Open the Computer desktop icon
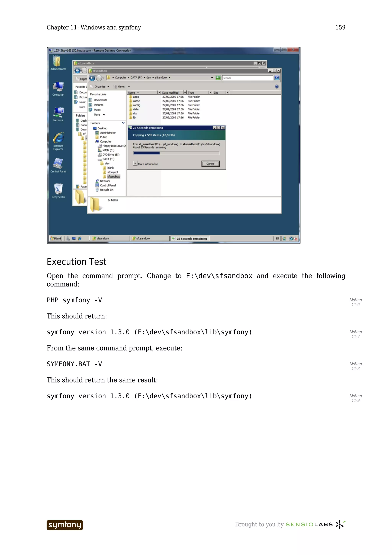392x555 pixels. (58, 89)
